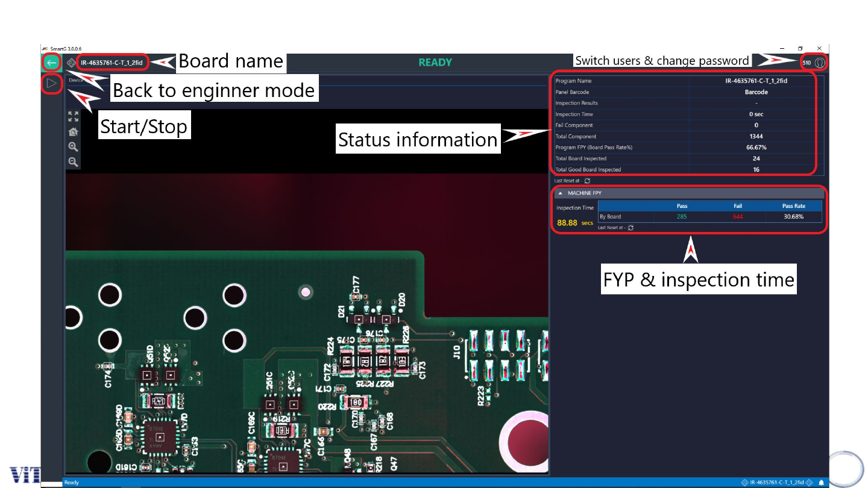This screenshot has width=868, height=488.
Task: Reset Machine FPY via lower refresh icon
Action: pyautogui.click(x=631, y=228)
